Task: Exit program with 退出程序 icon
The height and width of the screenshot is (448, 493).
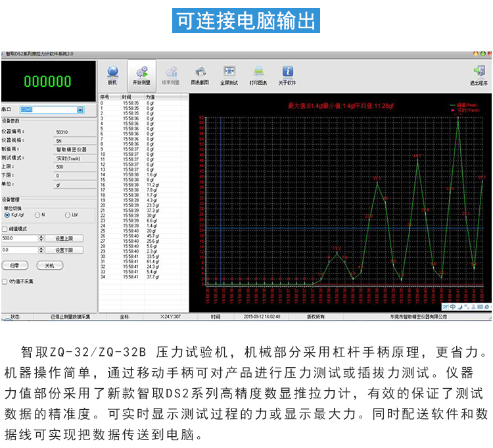Action: [x=478, y=72]
